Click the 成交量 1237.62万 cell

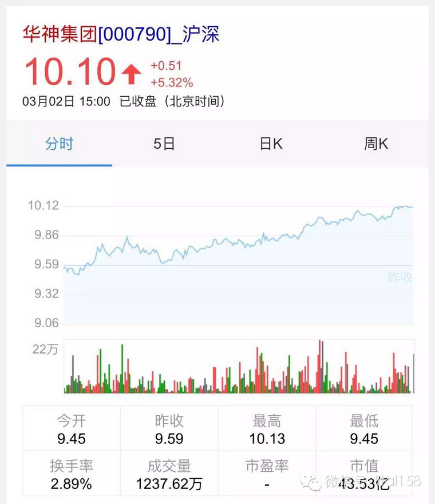click(x=169, y=474)
